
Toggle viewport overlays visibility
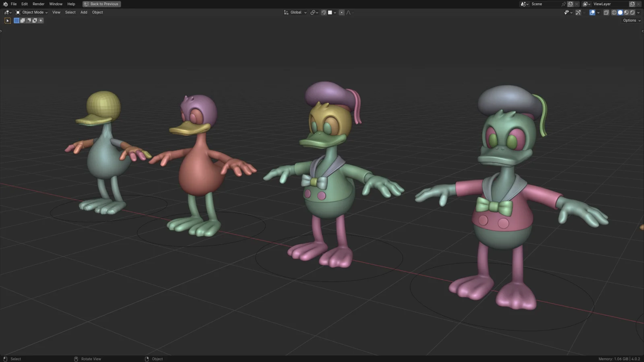point(592,12)
